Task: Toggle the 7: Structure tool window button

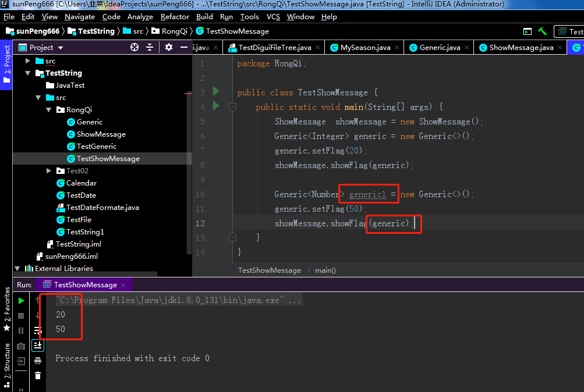Action: pyautogui.click(x=7, y=365)
